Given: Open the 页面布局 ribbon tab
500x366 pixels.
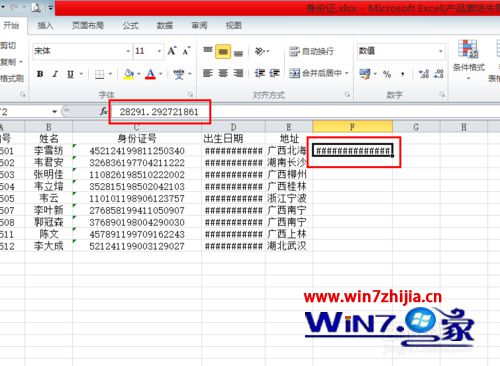Looking at the screenshot, I should [88, 25].
